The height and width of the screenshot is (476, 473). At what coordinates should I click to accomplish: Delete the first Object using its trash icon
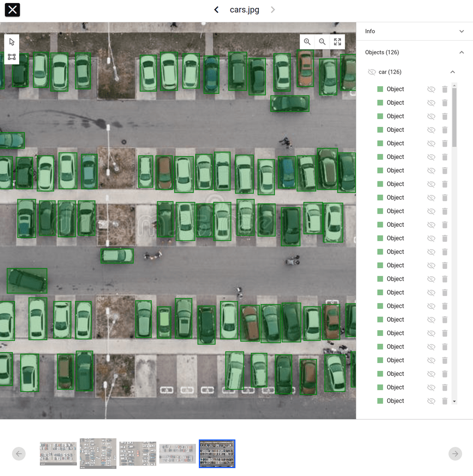coord(445,89)
